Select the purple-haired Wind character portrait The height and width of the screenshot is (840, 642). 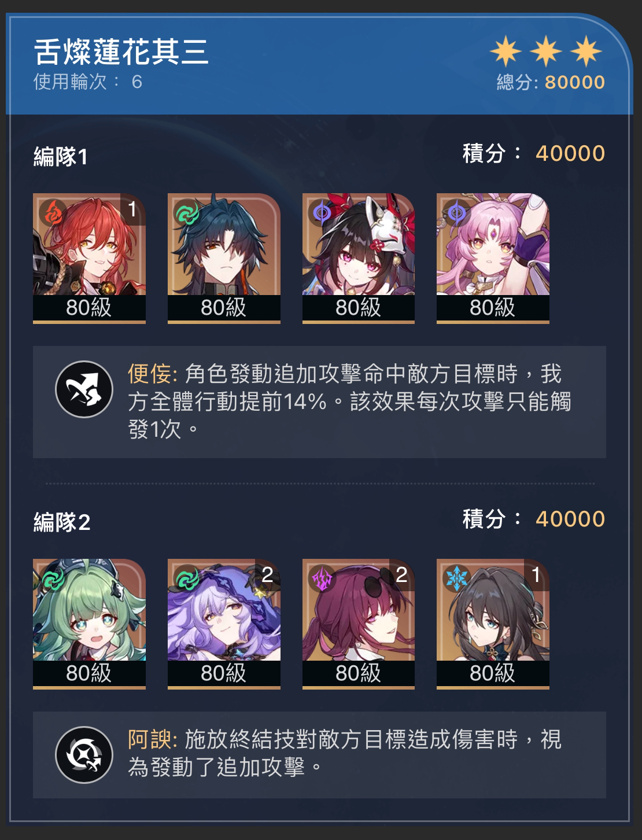[224, 624]
